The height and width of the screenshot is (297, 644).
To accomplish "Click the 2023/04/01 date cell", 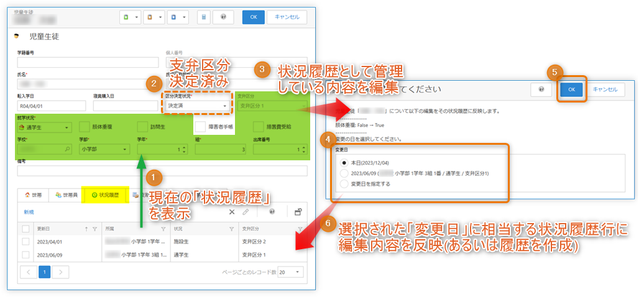I will 67,241.
